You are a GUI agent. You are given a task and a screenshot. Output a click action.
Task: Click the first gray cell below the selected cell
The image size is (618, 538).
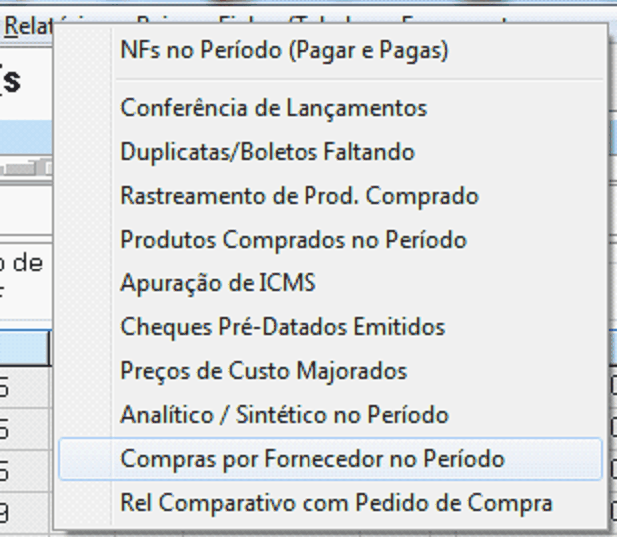coord(24,386)
